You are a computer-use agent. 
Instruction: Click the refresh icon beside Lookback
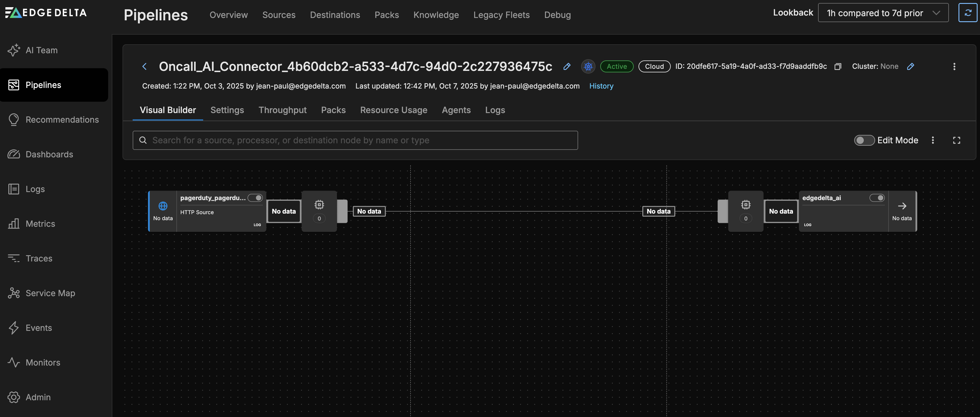pyautogui.click(x=967, y=13)
